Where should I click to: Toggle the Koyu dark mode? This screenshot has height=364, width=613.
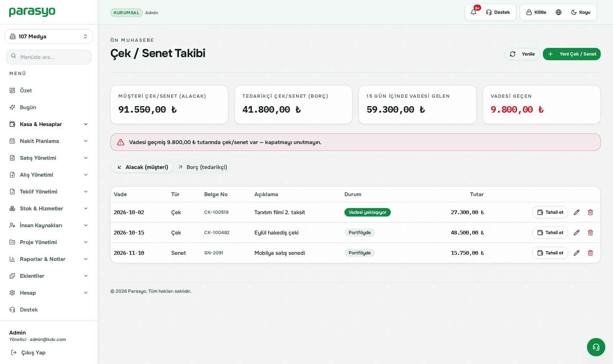click(x=580, y=12)
